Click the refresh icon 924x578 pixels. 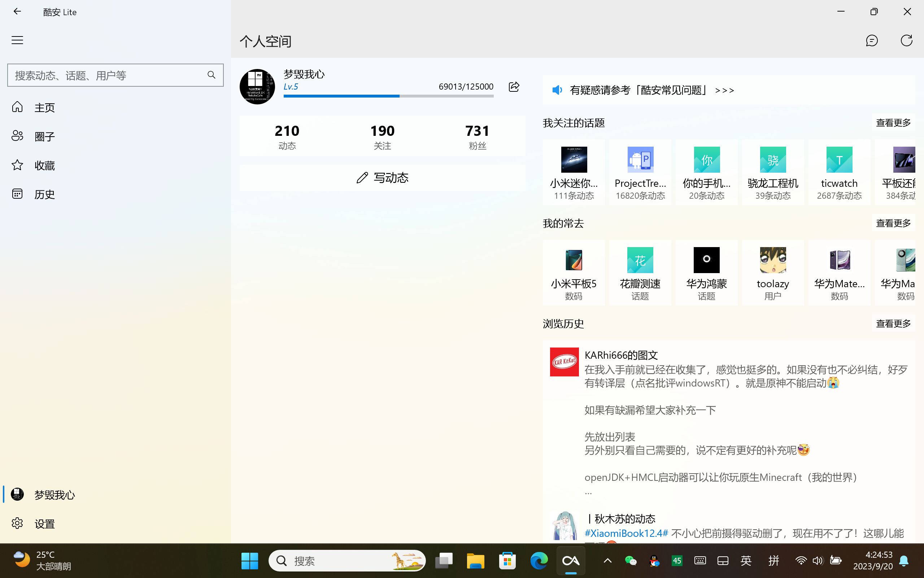click(x=906, y=40)
